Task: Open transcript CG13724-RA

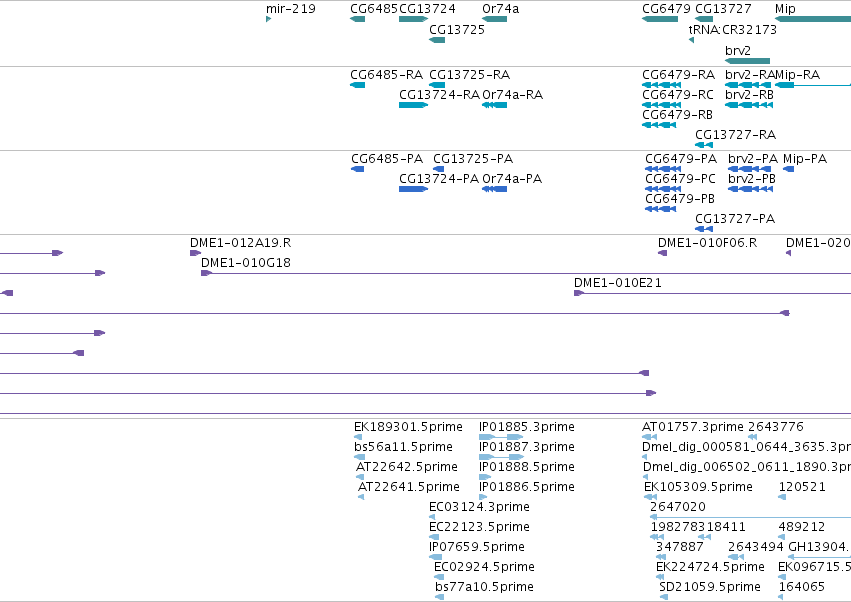Action: pyautogui.click(x=439, y=94)
